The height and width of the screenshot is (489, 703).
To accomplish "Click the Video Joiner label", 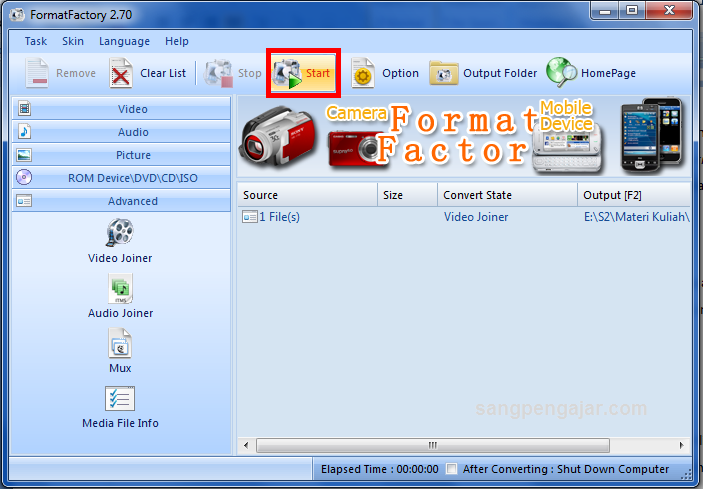I will tap(120, 258).
